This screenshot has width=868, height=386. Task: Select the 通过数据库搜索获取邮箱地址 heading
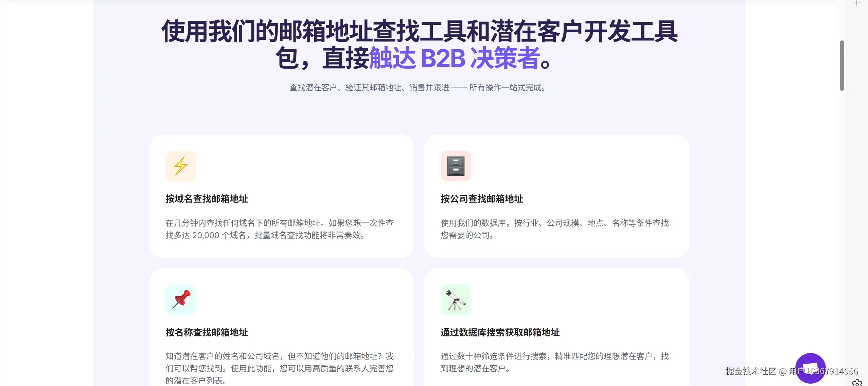500,332
